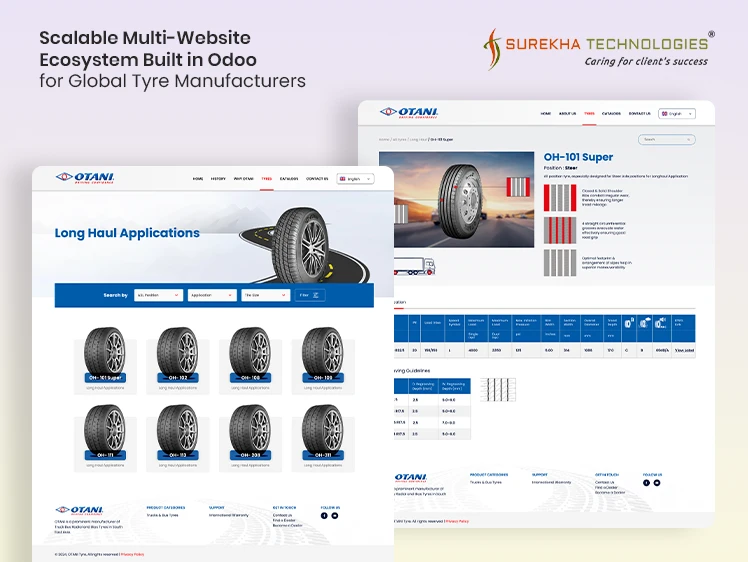The image size is (748, 562).
Task: Click the Surekha Technologies logo
Action: pyautogui.click(x=598, y=49)
